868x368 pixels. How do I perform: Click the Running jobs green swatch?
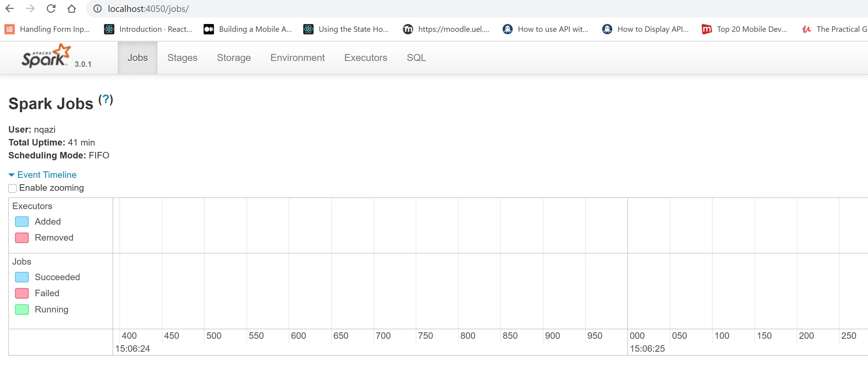click(22, 309)
